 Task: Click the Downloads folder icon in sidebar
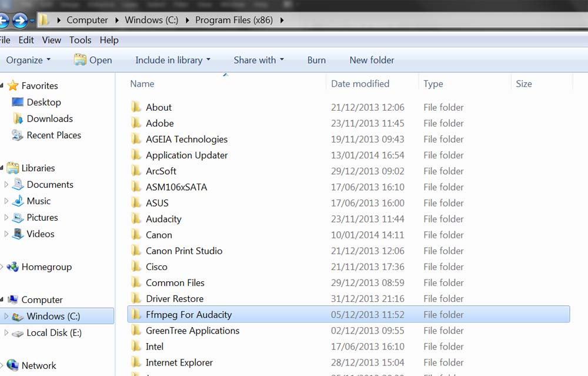coord(18,119)
